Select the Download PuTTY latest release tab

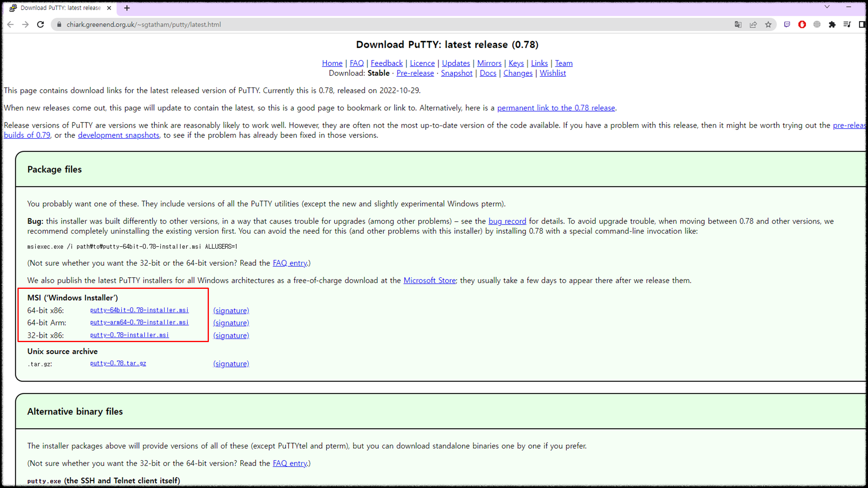(61, 8)
